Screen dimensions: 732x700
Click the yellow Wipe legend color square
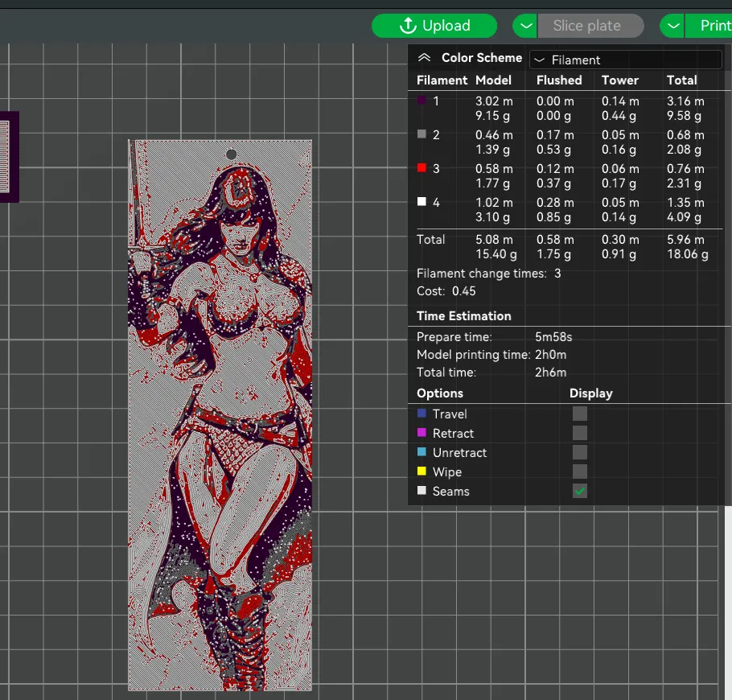tap(422, 471)
